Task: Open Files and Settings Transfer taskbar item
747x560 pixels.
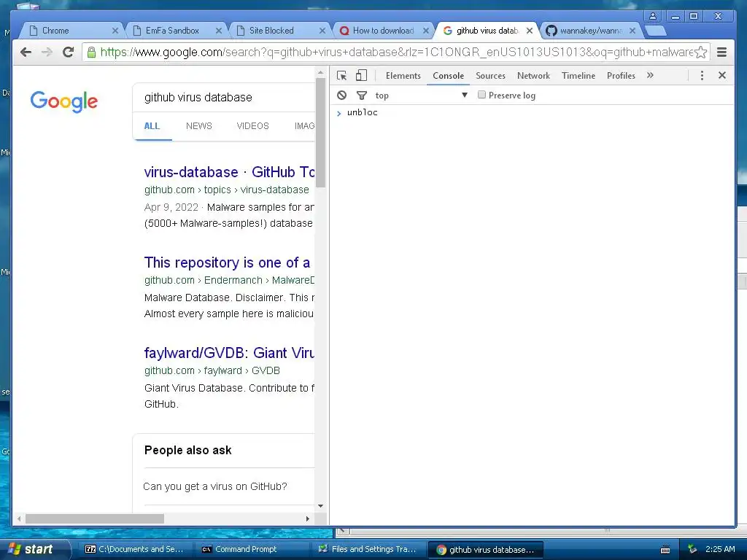Action: [x=367, y=549]
